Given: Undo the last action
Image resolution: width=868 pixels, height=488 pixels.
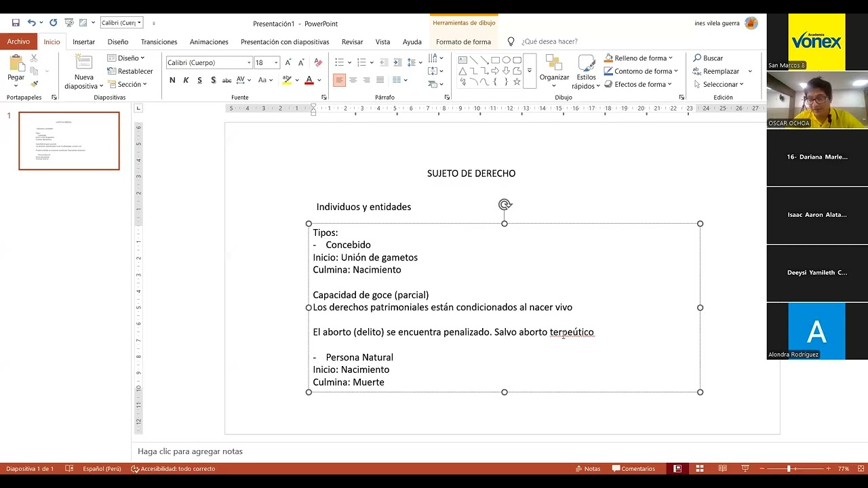Looking at the screenshot, I should point(31,23).
